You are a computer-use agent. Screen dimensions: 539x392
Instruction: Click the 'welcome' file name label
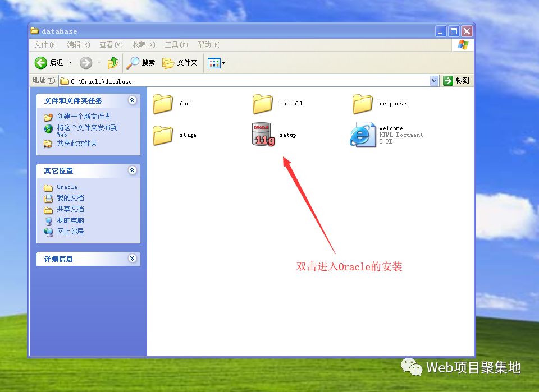391,128
